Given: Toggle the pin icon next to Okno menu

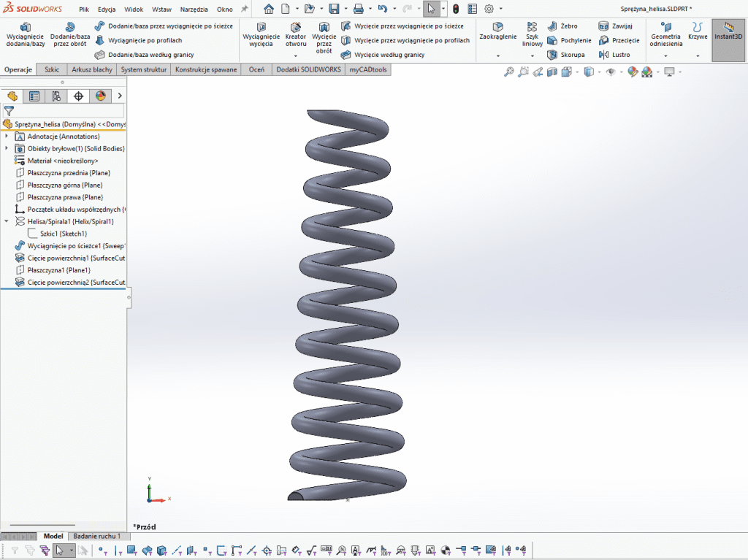Looking at the screenshot, I should coord(245,9).
